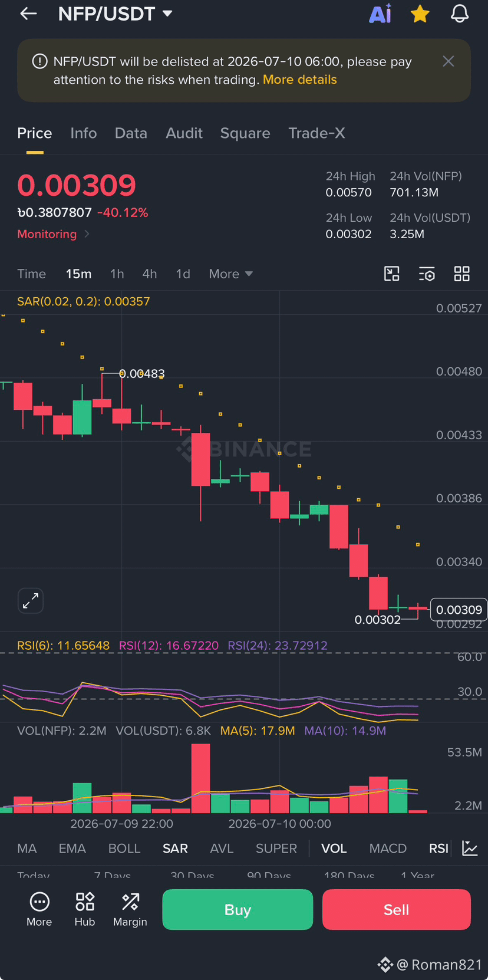Toggle the AVL indicator
The width and height of the screenshot is (488, 980).
tap(222, 849)
